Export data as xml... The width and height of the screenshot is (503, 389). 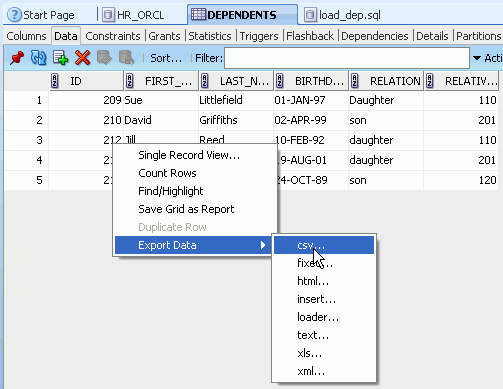point(324,371)
